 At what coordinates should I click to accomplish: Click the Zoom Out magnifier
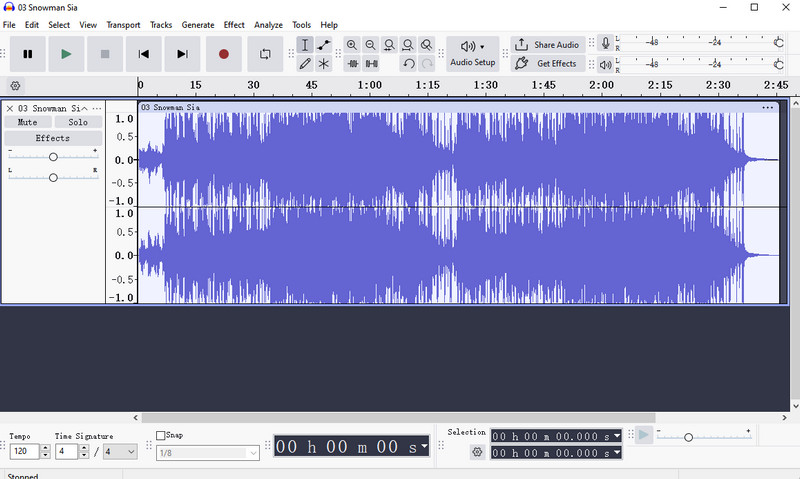(370, 45)
